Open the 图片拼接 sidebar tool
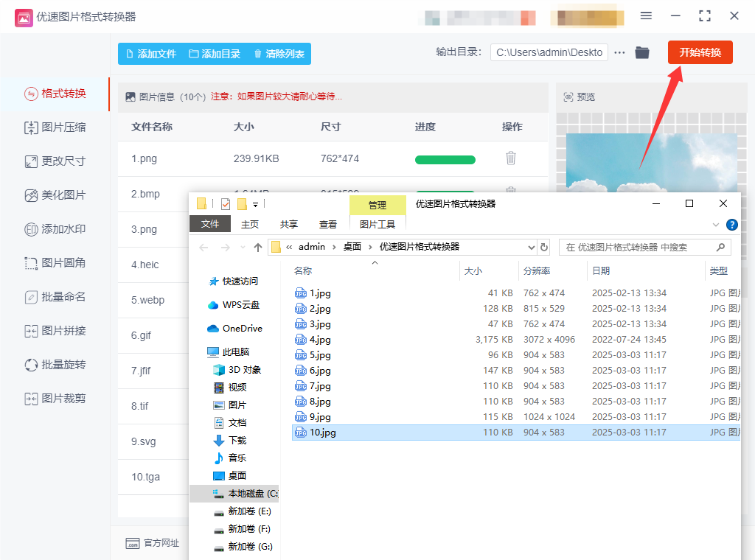755x560 pixels. [55, 331]
